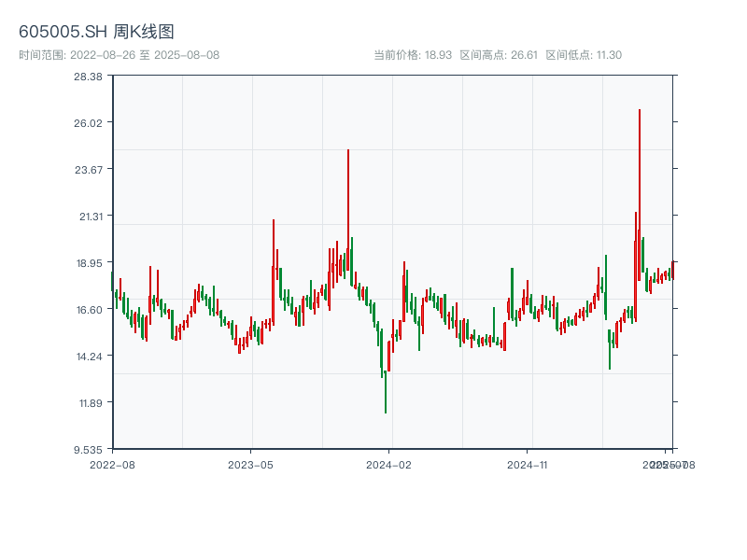The height and width of the screenshot is (560, 747).
Task: Click the current price label 当前价格: 18.93
Action: pyautogui.click(x=413, y=55)
